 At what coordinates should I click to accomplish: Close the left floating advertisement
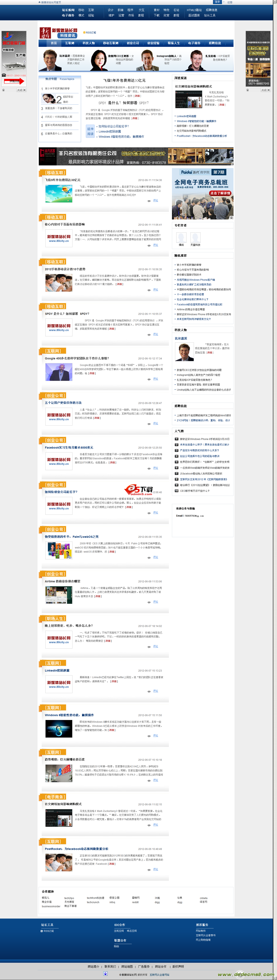pyautogui.click(x=22, y=90)
